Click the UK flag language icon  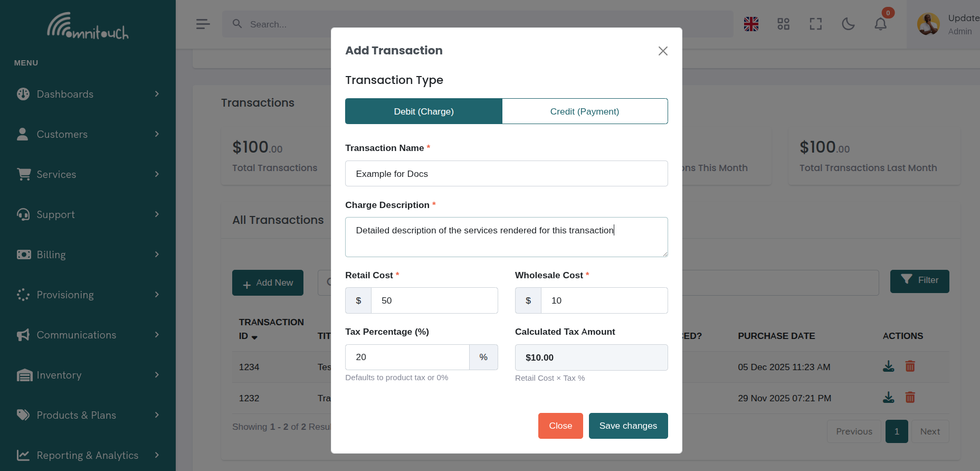tap(751, 24)
